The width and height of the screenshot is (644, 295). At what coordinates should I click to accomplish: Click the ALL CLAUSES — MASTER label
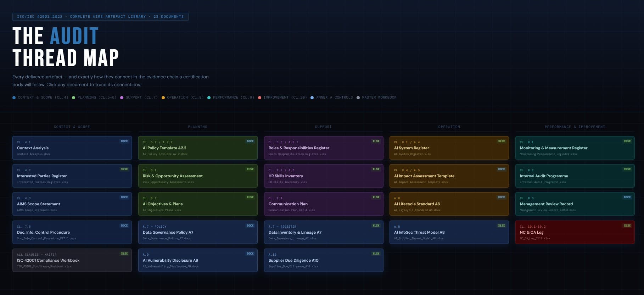(x=37, y=255)
